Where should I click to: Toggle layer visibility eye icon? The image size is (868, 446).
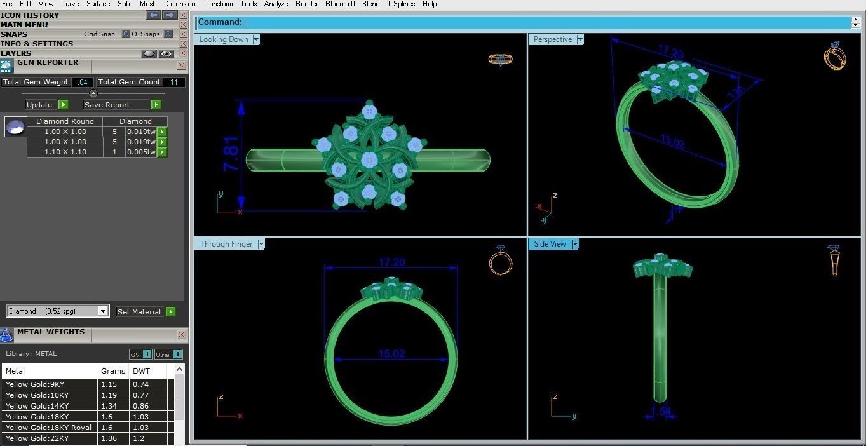166,54
